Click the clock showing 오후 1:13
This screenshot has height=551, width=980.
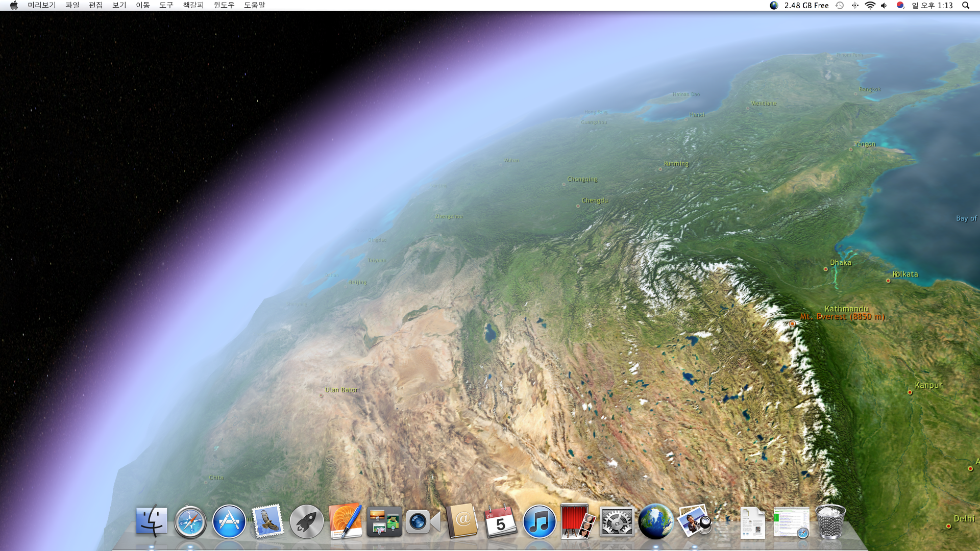click(x=933, y=5)
